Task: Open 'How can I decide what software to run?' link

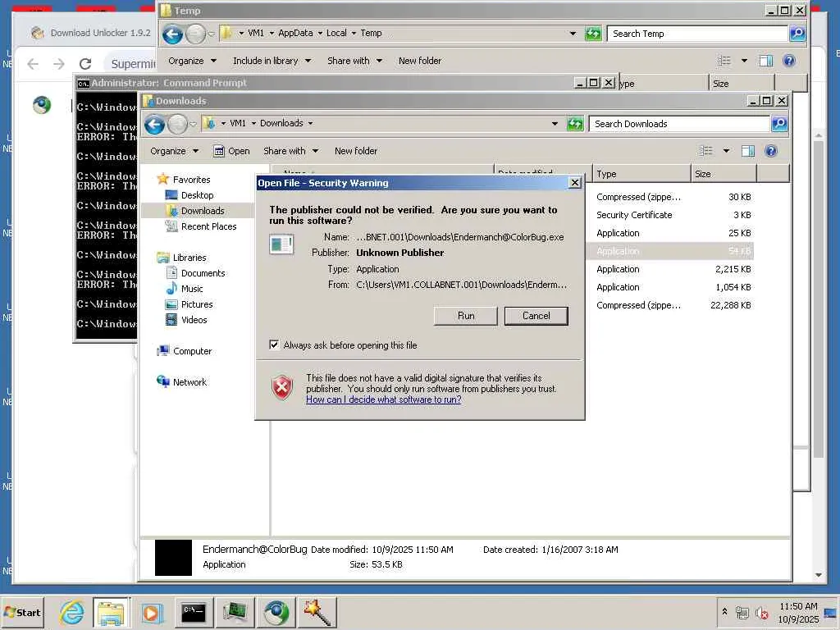Action: (384, 399)
